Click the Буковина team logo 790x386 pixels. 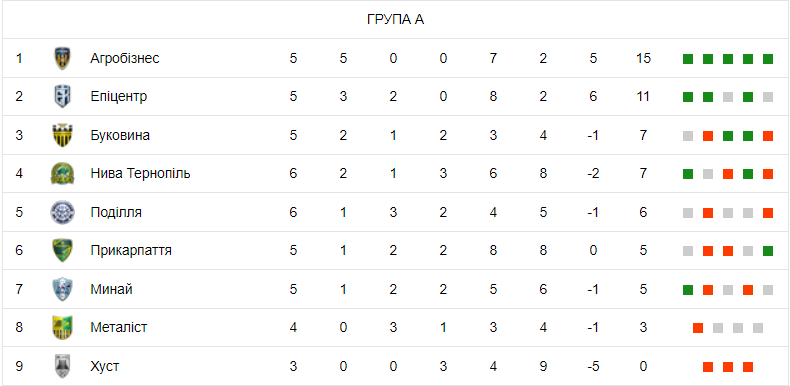coord(62,135)
